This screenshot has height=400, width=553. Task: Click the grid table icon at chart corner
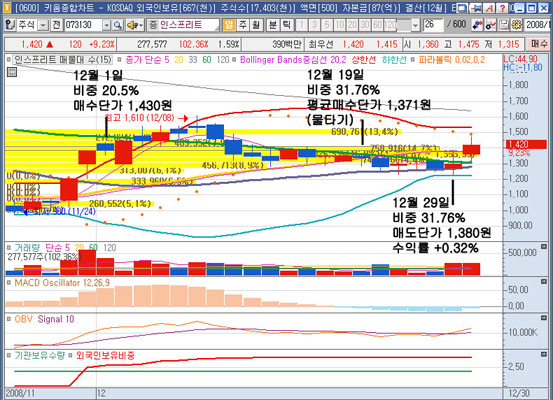tap(12, 72)
